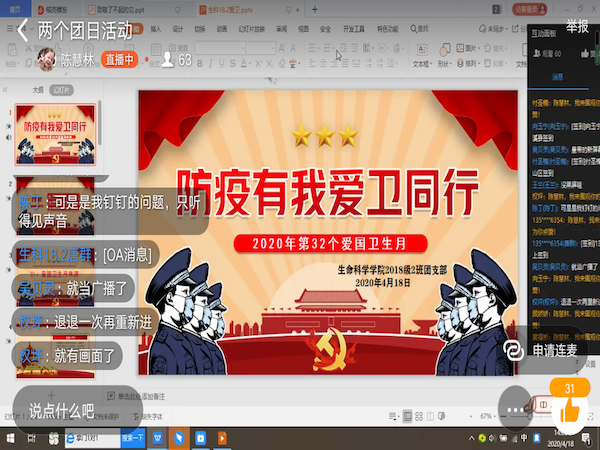Image resolution: width=600 pixels, height=450 pixels.
Task: Add a new WPS tab with plus
Action: click(315, 10)
